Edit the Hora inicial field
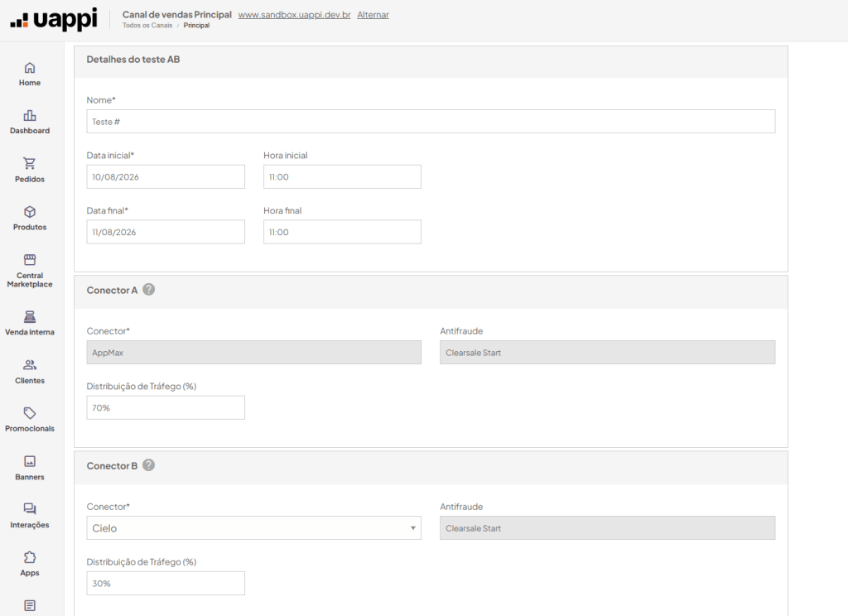The image size is (848, 616). pos(342,177)
